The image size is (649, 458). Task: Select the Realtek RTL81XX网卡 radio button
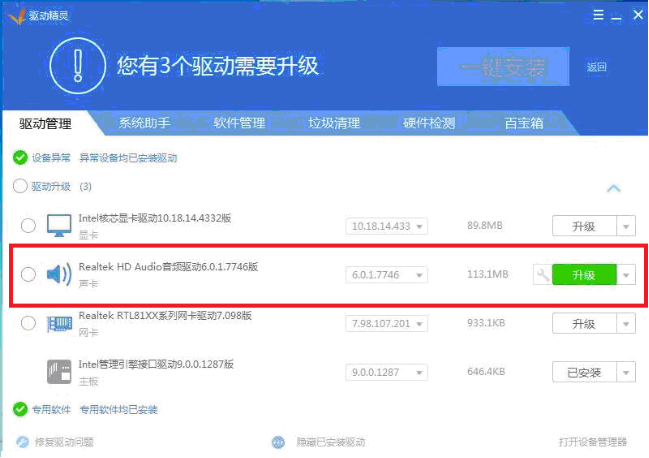(28, 323)
